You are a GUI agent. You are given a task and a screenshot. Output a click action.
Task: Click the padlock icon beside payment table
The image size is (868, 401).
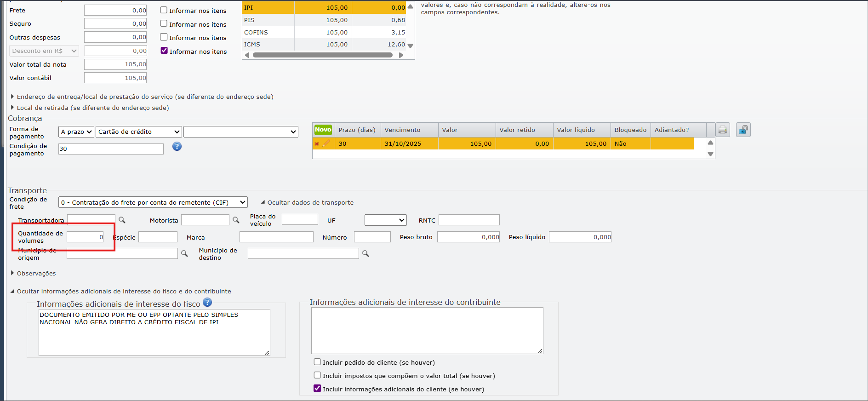pos(743,130)
